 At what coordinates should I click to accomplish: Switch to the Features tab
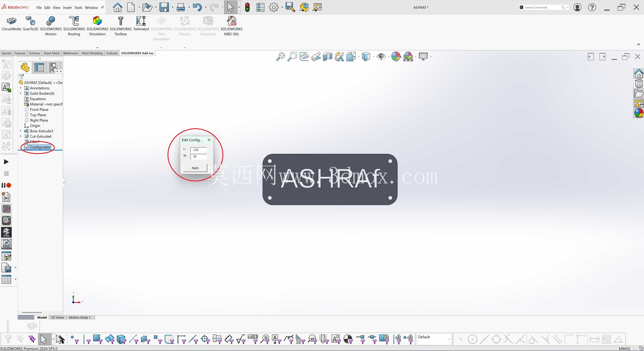point(20,53)
